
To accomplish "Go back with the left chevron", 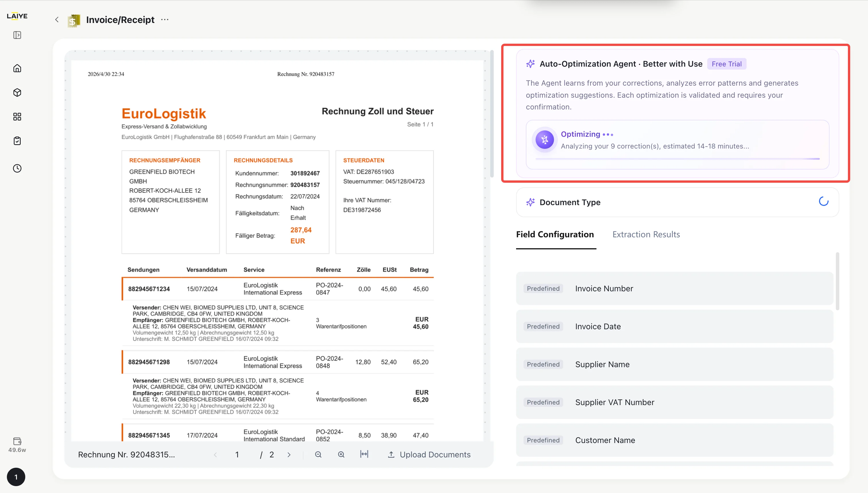I will pyautogui.click(x=57, y=20).
